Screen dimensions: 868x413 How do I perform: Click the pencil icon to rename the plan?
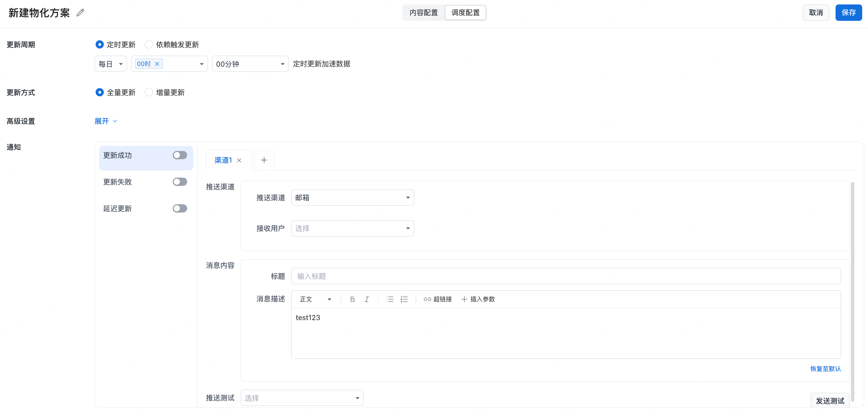80,13
